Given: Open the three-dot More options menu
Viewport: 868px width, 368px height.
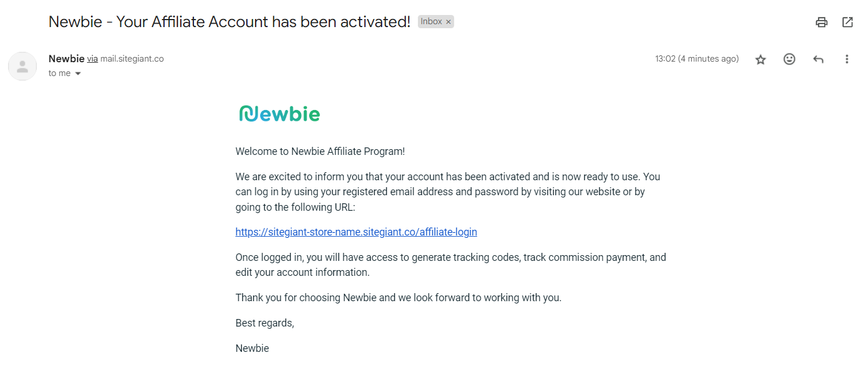Looking at the screenshot, I should click(x=847, y=59).
